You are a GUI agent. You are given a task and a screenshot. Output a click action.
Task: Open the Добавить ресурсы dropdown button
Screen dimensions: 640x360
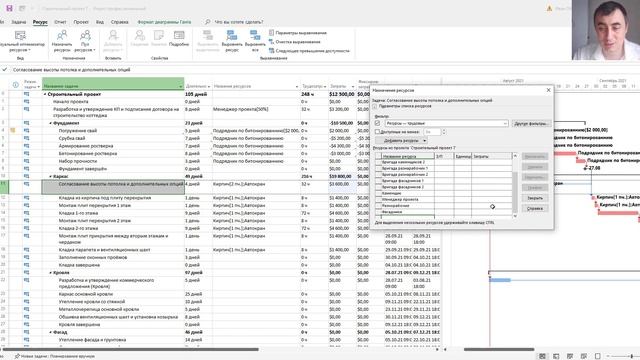pyautogui.click(x=401, y=140)
